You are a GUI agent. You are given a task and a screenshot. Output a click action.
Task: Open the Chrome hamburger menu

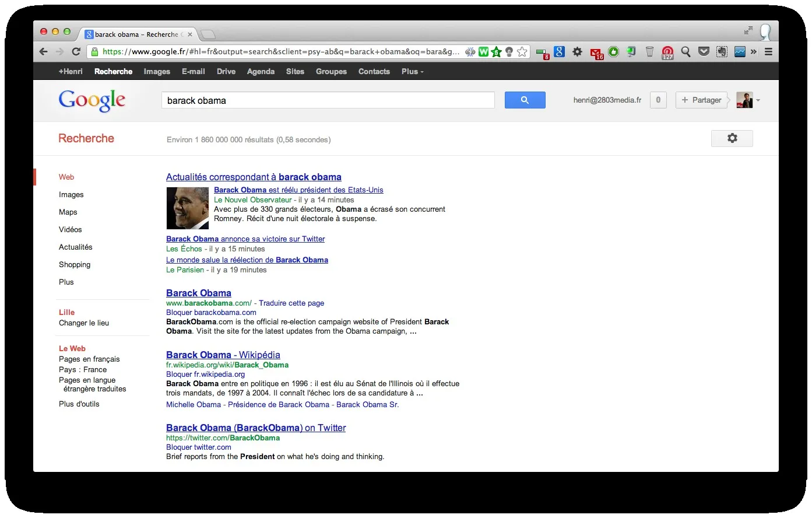click(x=768, y=52)
